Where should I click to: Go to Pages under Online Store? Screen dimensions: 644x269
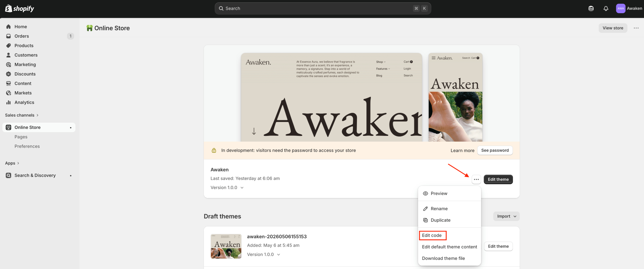click(x=21, y=137)
